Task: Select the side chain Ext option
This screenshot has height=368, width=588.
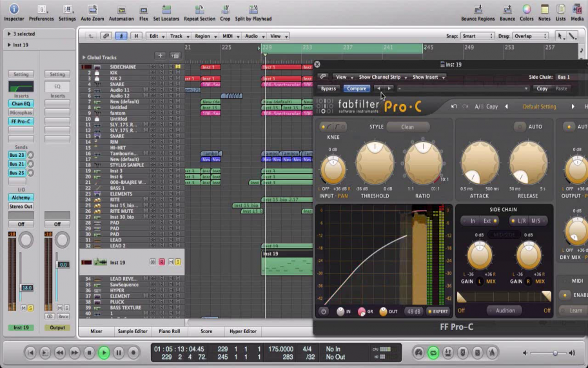Action: coord(490,221)
